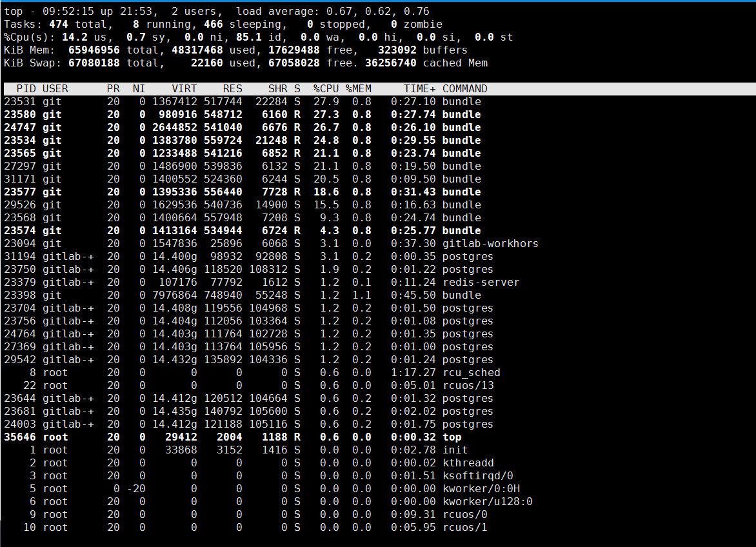Screen dimensions: 756x547
Task: Select the redis-server command name
Action: (x=481, y=283)
